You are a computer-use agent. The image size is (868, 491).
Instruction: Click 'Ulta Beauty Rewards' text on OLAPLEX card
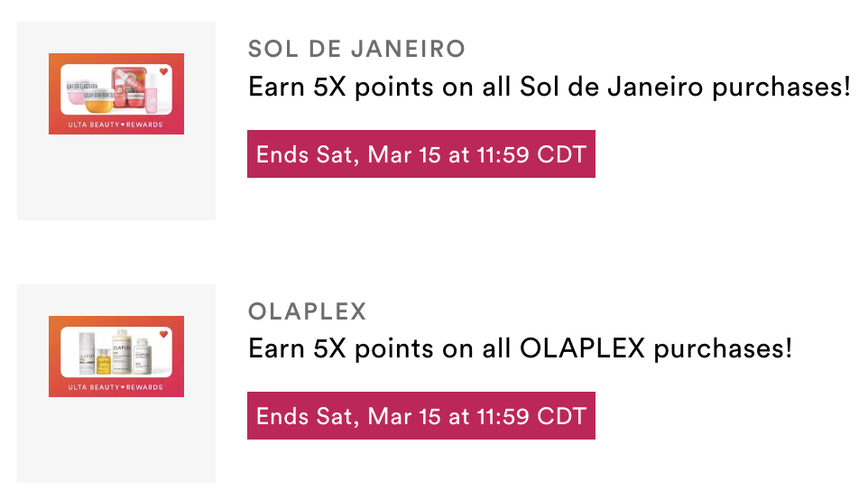click(x=115, y=387)
